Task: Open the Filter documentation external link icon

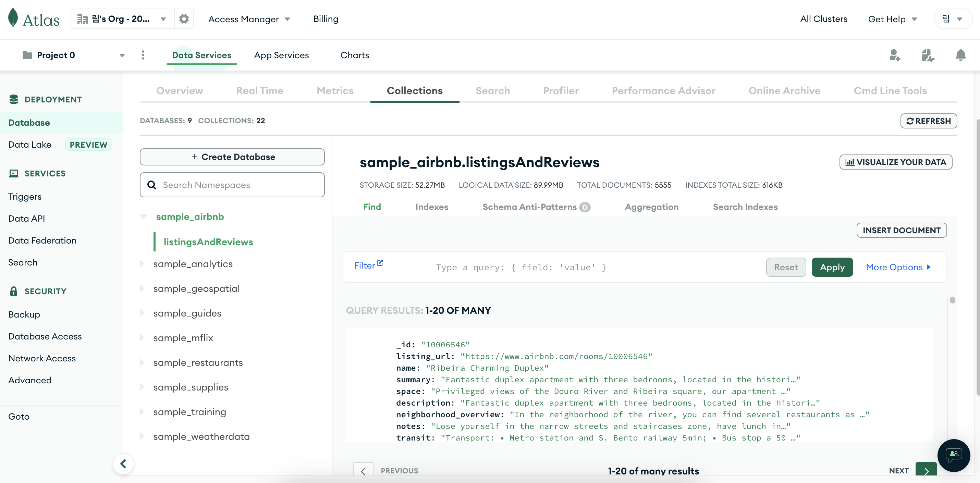Action: 380,263
